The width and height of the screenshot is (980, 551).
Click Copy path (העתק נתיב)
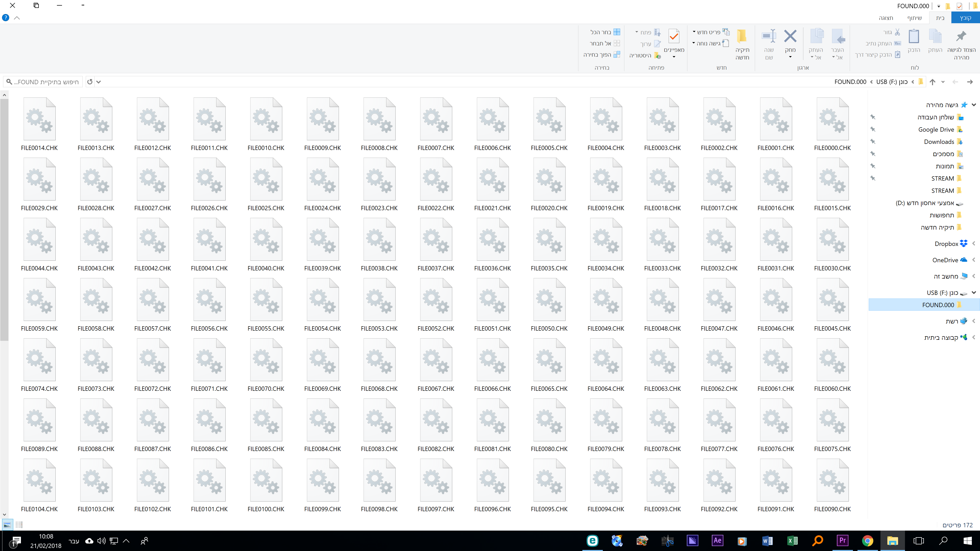883,43
